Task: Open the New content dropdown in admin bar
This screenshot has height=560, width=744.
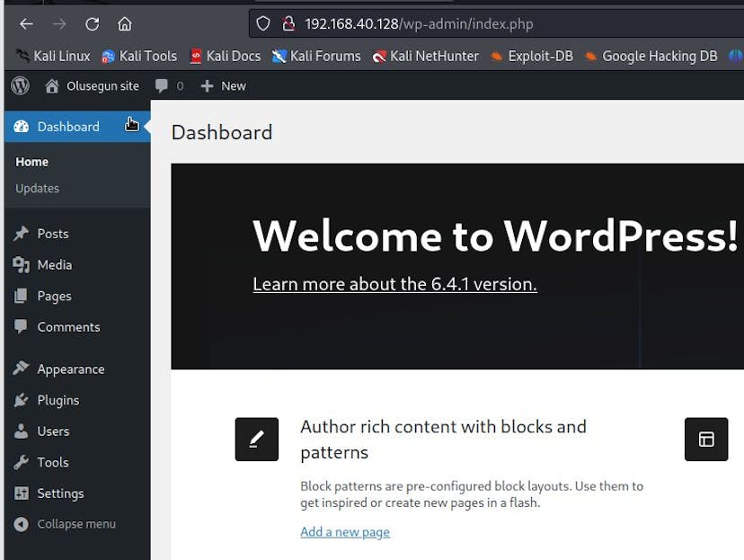Action: pyautogui.click(x=223, y=86)
